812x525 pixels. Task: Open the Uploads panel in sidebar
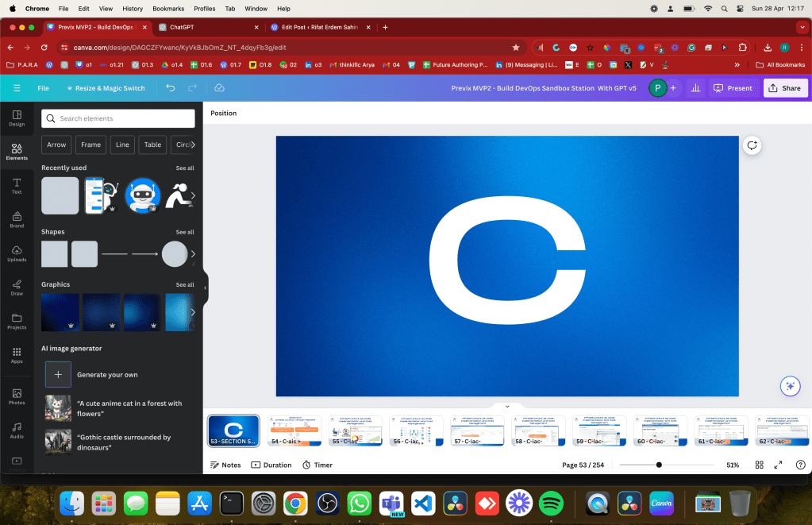click(x=17, y=254)
